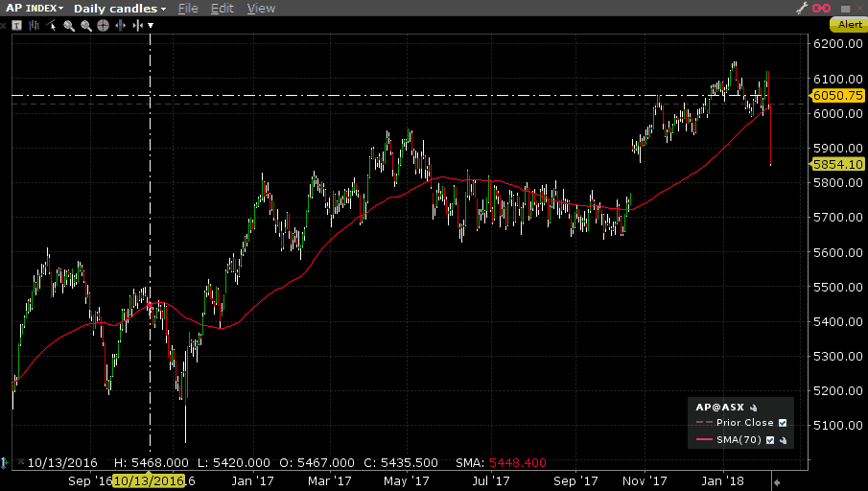Viewport: 868px width, 491px height.
Task: Open the View menu
Action: (261, 8)
